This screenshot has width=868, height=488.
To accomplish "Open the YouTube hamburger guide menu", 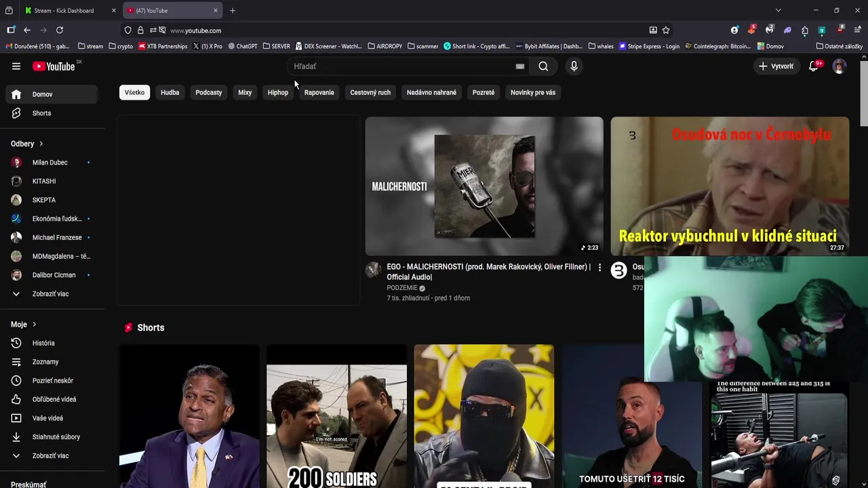I will tap(16, 66).
